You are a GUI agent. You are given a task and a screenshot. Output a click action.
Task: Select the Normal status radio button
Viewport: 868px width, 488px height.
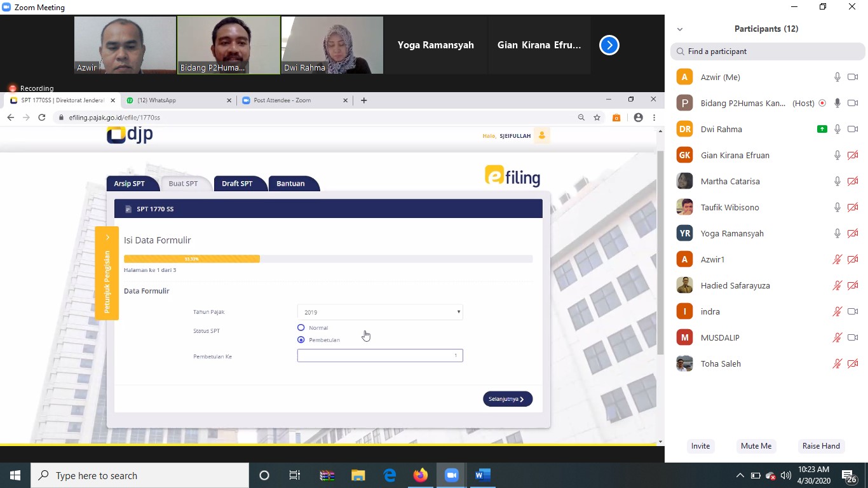click(301, 328)
